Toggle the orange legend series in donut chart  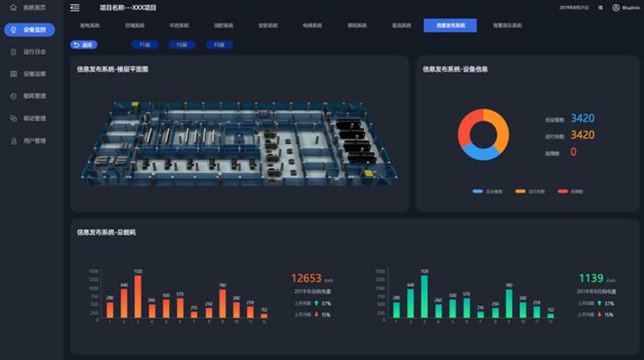click(521, 192)
